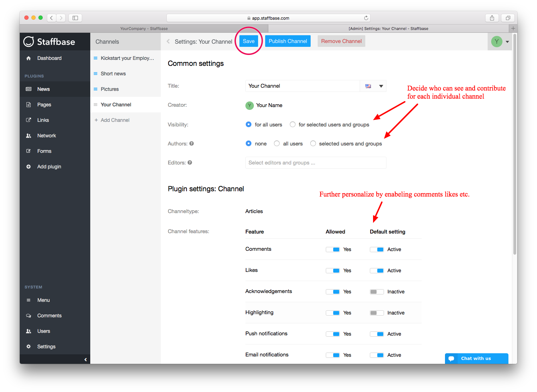This screenshot has width=537, height=392.
Task: Click the Save button
Action: (x=249, y=41)
